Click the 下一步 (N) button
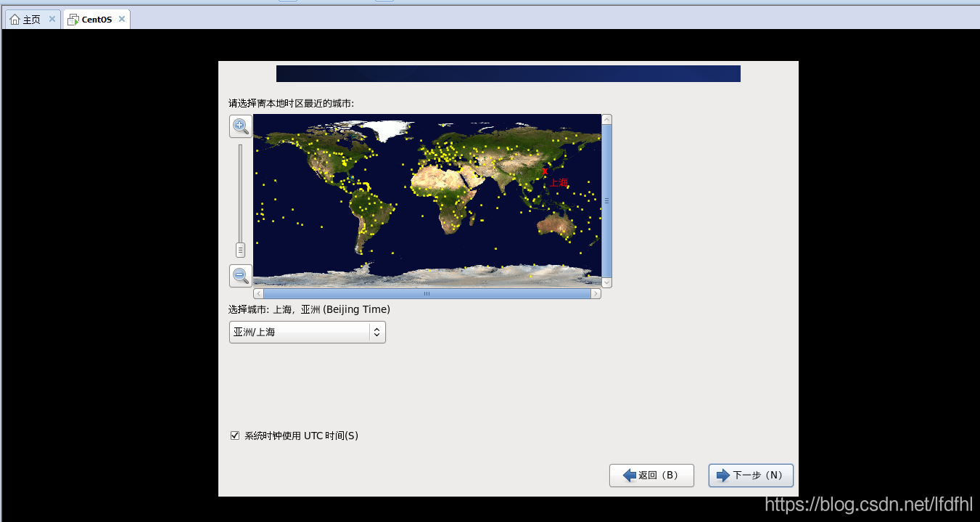The image size is (980, 522). point(751,476)
